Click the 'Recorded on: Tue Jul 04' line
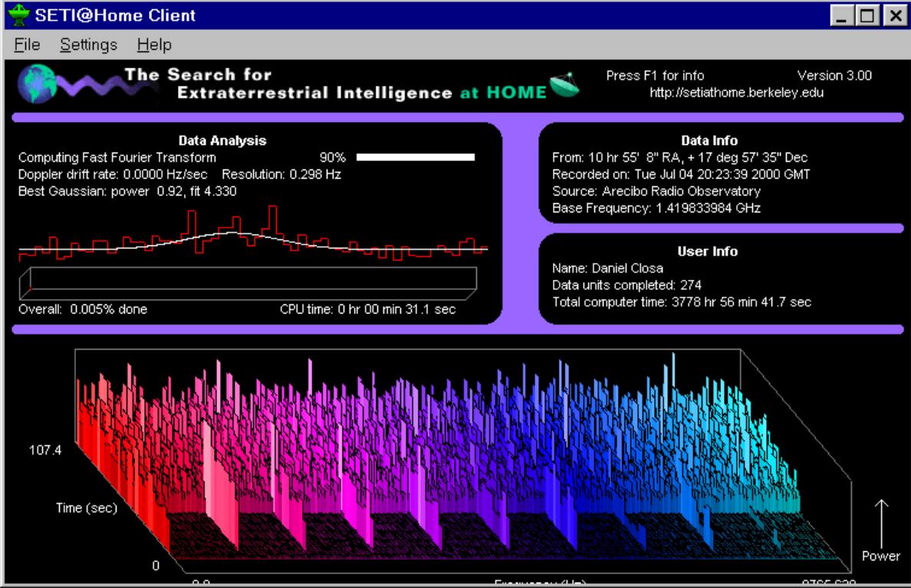The image size is (911, 588). click(681, 174)
